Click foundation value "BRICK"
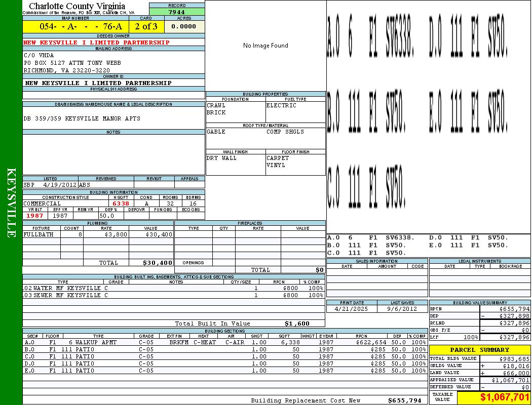 (216, 112)
